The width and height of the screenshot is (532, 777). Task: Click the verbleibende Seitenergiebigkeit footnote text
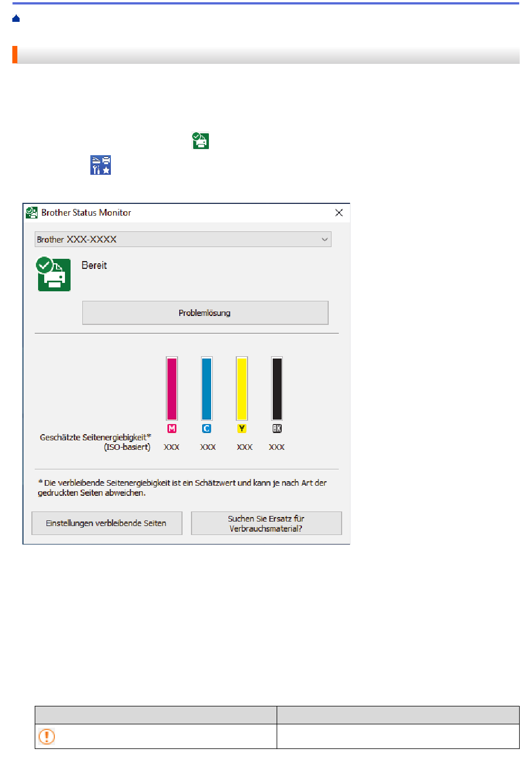pos(183,488)
